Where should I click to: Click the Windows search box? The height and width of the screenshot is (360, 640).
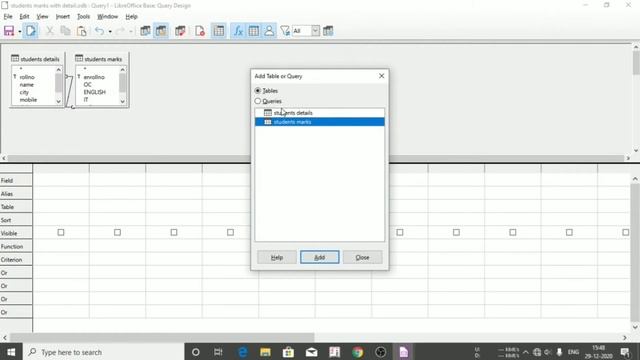click(104, 352)
